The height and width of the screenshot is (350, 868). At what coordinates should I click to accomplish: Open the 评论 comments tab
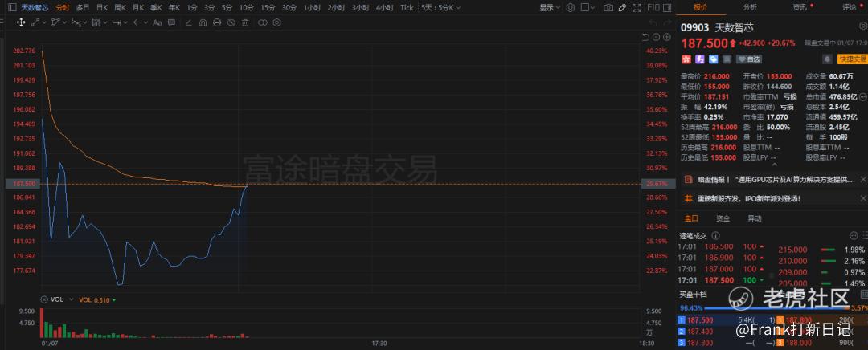850,7
